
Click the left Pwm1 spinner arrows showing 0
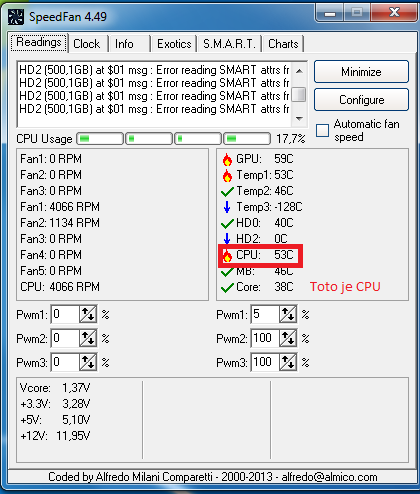pos(88,314)
